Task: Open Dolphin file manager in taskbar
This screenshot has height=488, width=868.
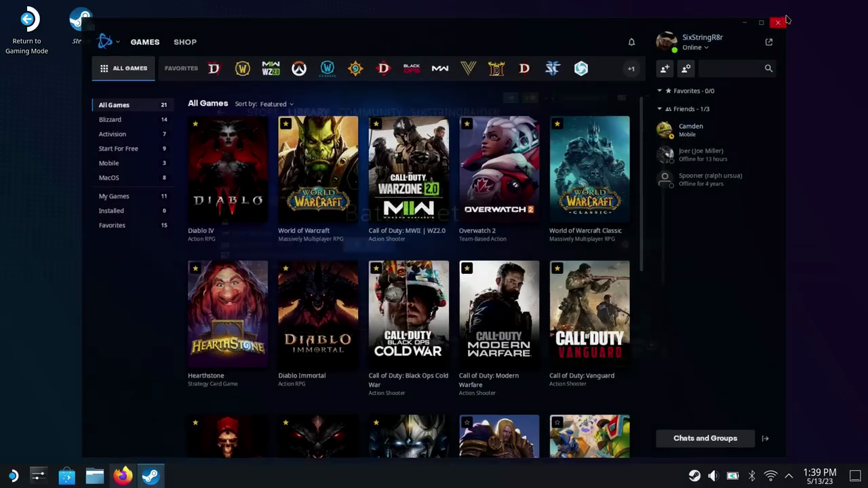Action: (x=94, y=476)
